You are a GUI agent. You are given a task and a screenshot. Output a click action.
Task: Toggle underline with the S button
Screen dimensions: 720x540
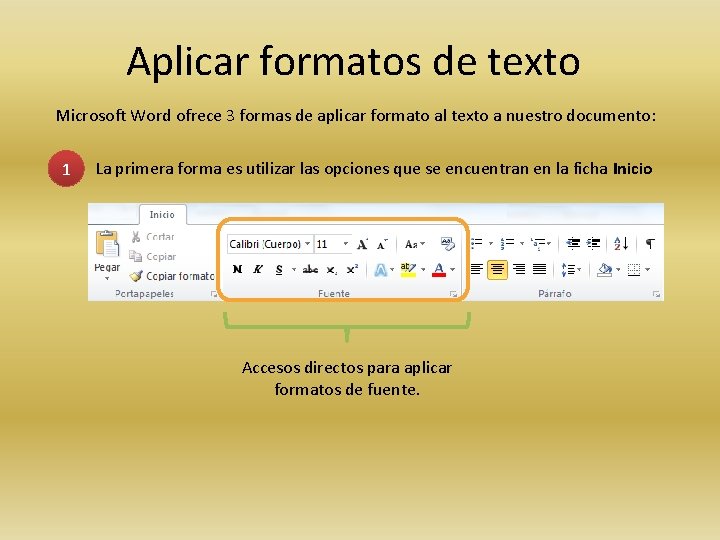coord(279,270)
